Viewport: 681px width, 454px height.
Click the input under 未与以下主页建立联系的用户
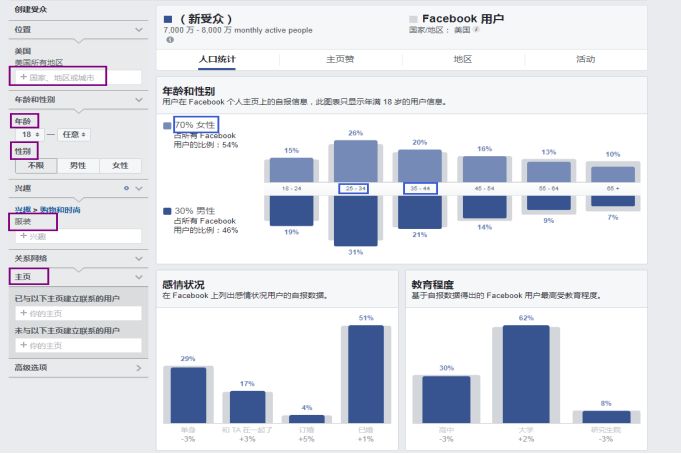[x=78, y=345]
